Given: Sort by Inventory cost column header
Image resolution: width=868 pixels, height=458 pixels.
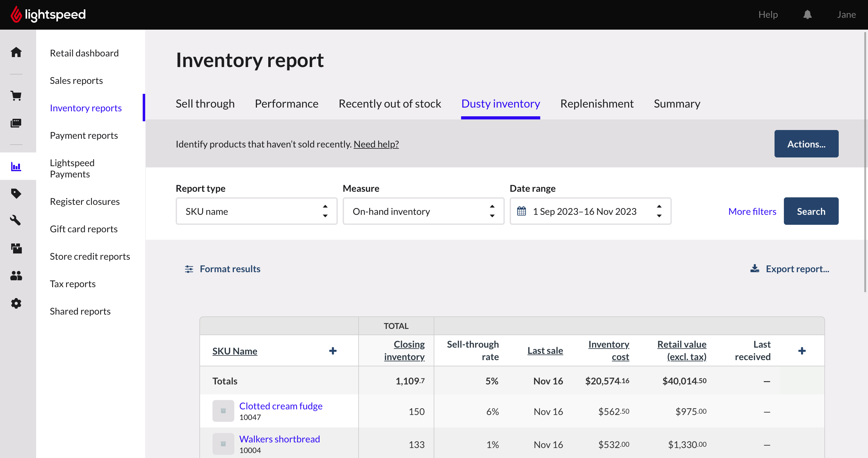Looking at the screenshot, I should 608,350.
